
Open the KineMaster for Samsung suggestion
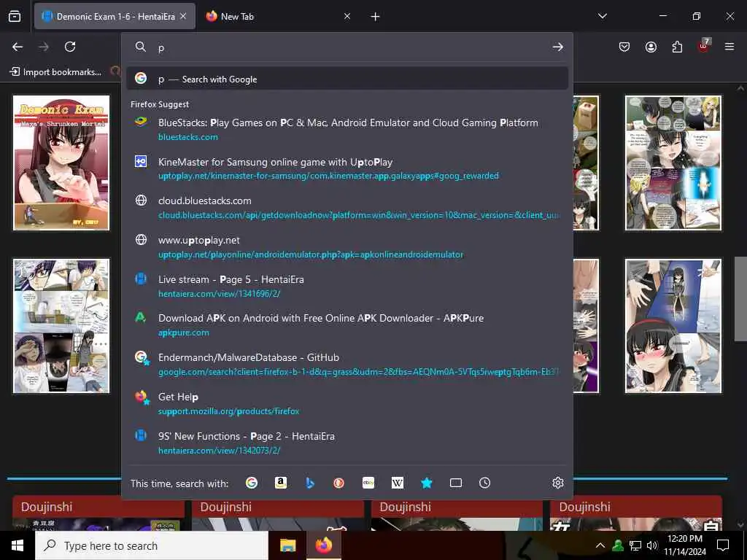[347, 168]
